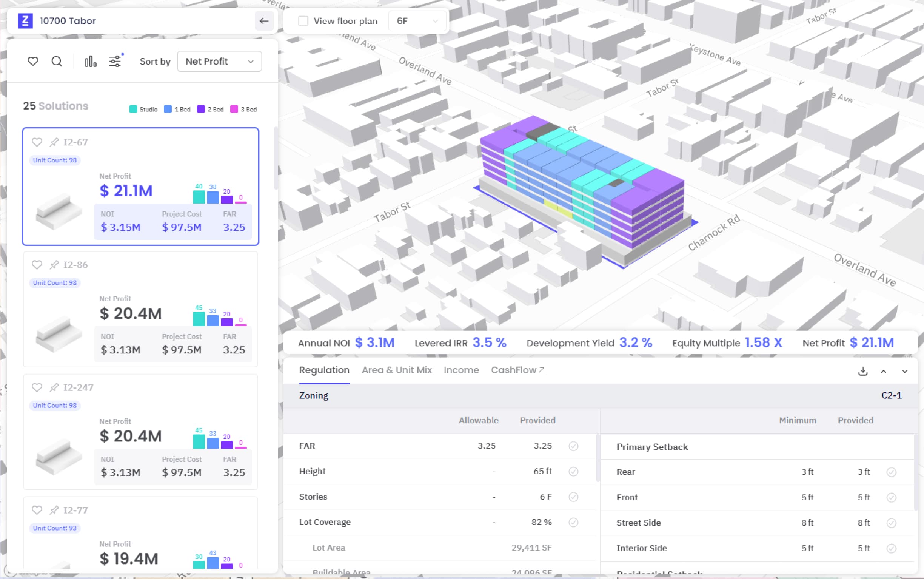Screen dimensions: 924x580
Task: Pin the I2-86 solution
Action: (x=54, y=265)
